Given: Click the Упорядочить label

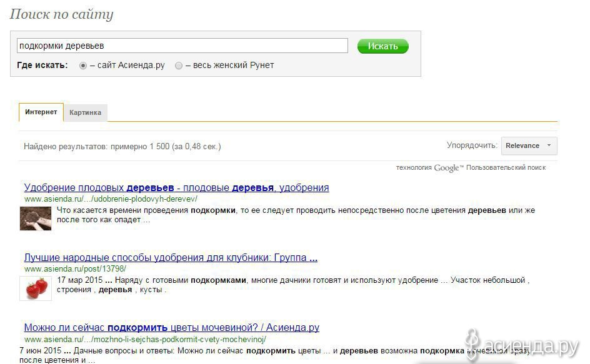Looking at the screenshot, I should (472, 145).
